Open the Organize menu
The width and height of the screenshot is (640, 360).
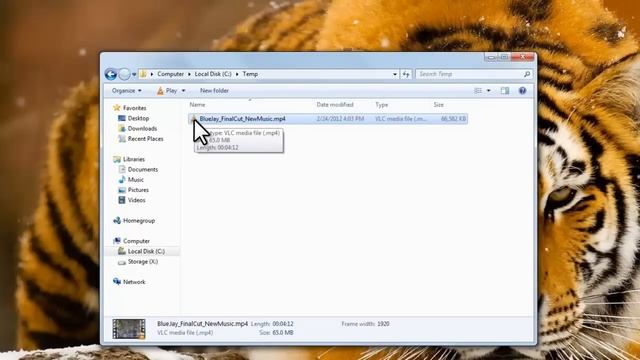tap(127, 91)
